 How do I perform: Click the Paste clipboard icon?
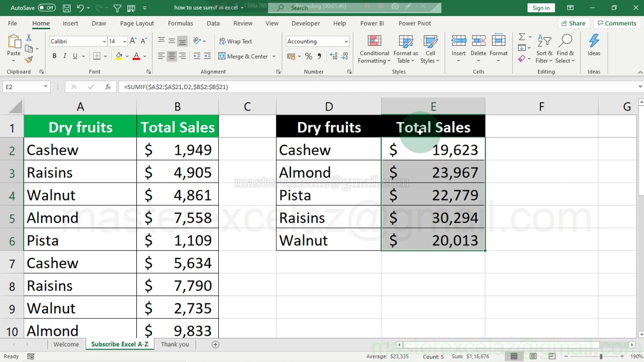tap(14, 42)
